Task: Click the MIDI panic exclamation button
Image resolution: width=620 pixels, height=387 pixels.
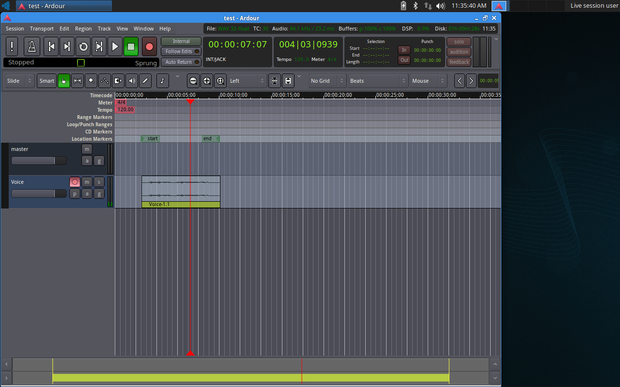Action: click(12, 47)
